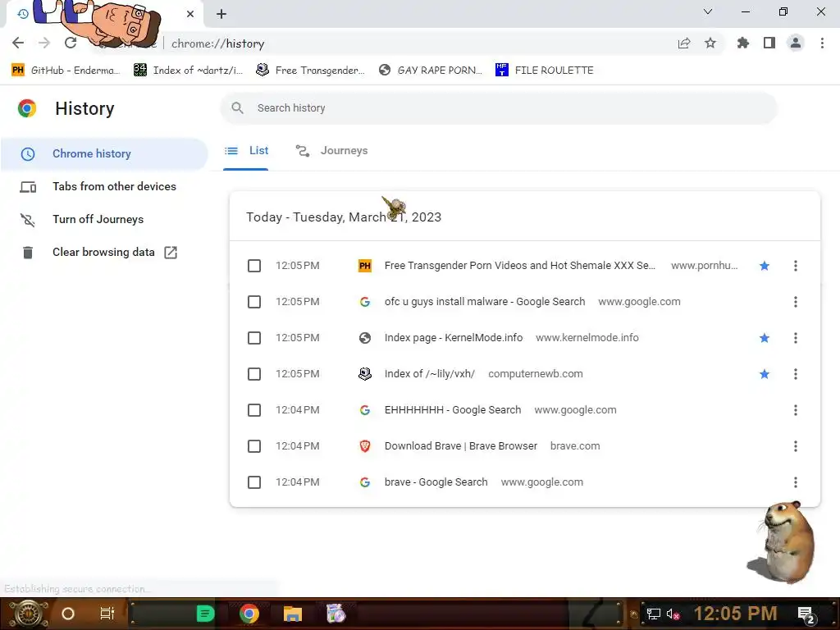
Task: Select Chrome history in the sidebar
Action: [104, 153]
